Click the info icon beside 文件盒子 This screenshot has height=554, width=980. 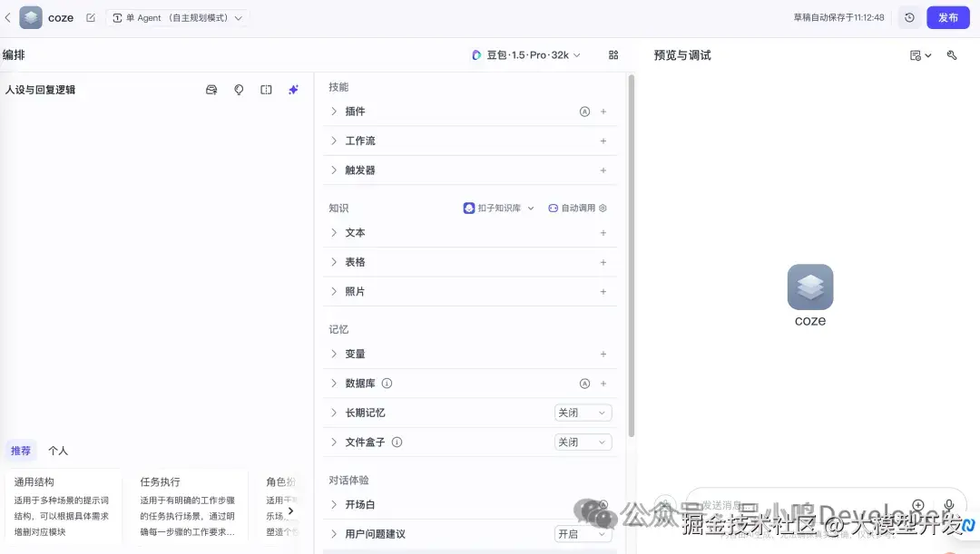[397, 442]
